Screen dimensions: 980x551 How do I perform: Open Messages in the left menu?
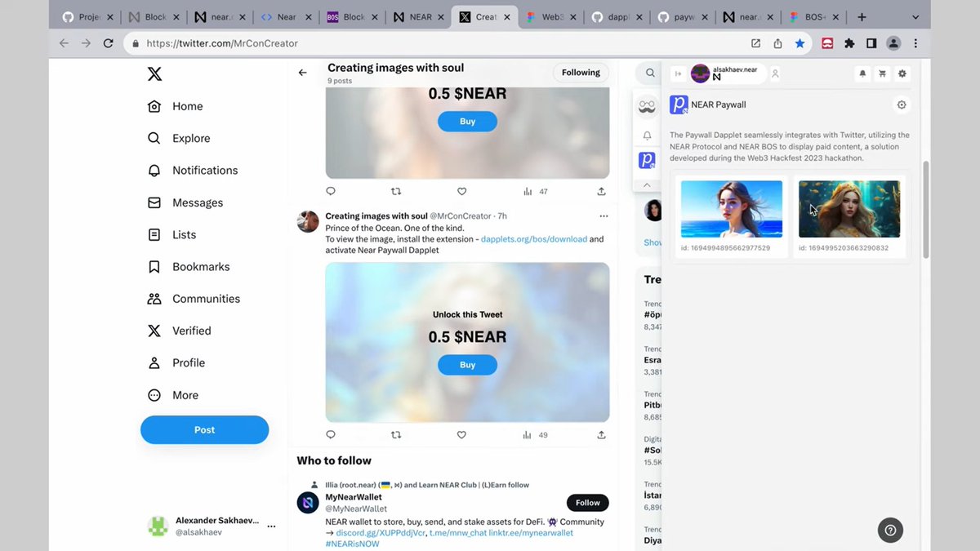coord(185,202)
